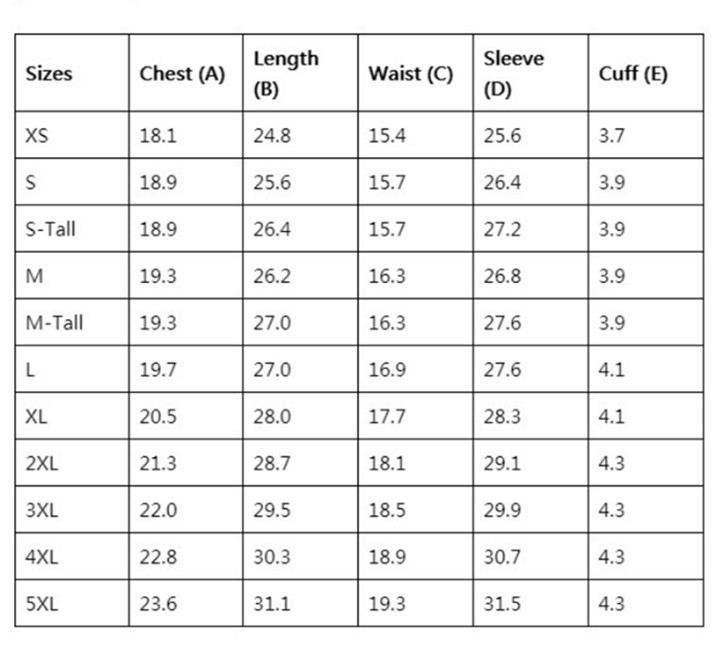
Task: Select the S-Tall size cell
Action: 50,229
